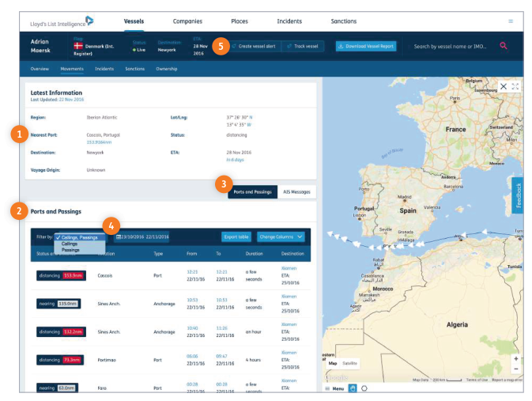Expand the map to fullscreen
The image size is (532, 401).
tap(515, 86)
